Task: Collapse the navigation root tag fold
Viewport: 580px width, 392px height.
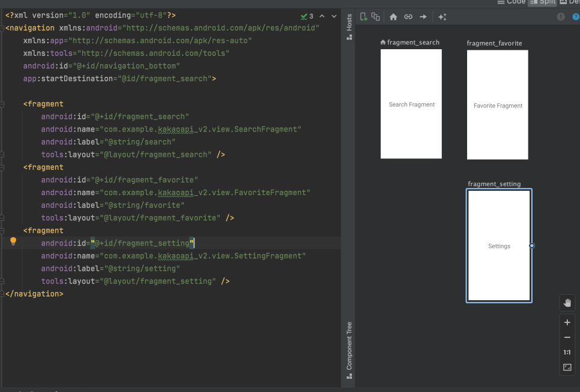Action: (x=2, y=28)
